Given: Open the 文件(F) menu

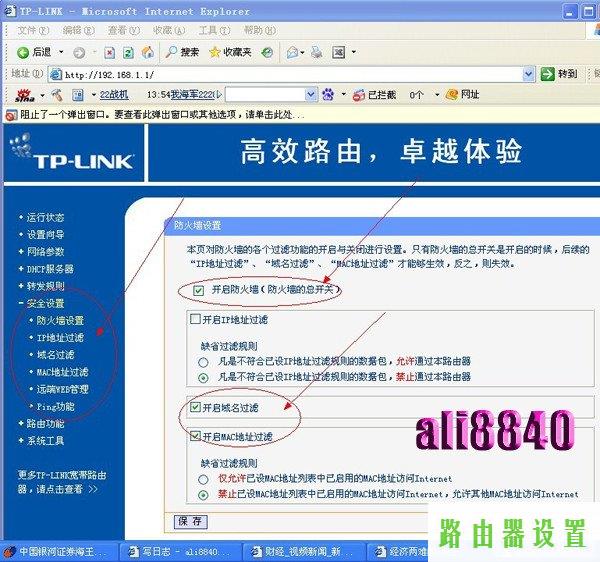Looking at the screenshot, I should click(33, 30).
